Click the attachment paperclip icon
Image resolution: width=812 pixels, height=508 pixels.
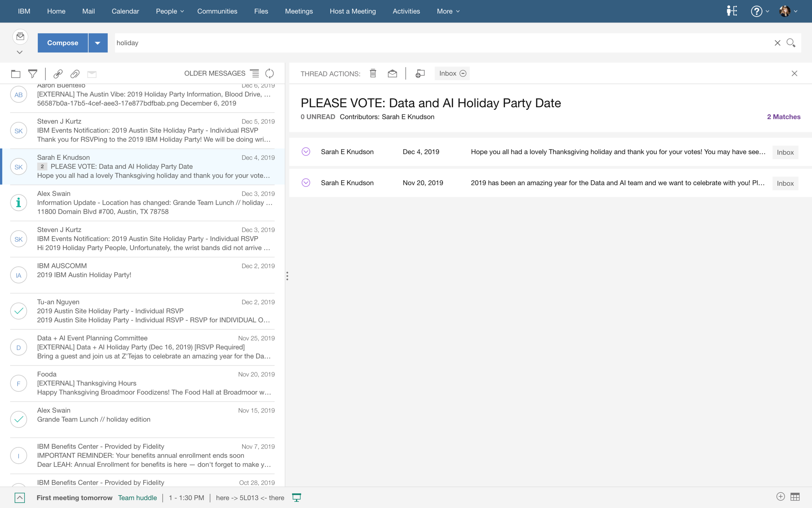[75, 73]
